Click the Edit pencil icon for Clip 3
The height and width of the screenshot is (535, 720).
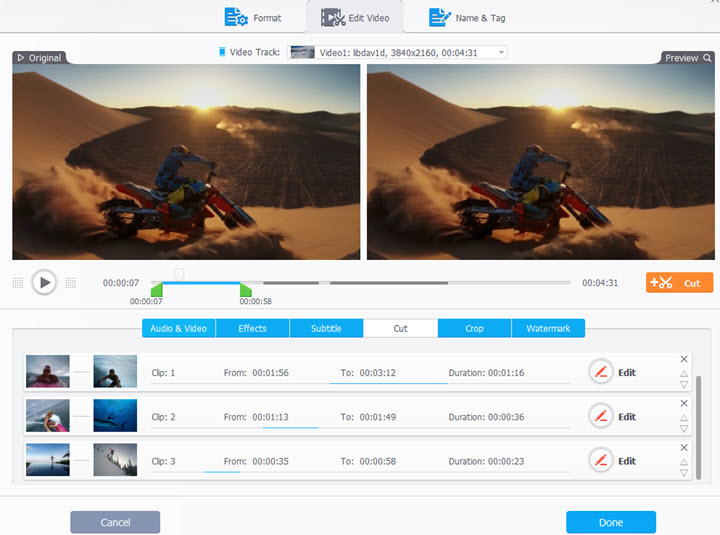click(x=601, y=460)
